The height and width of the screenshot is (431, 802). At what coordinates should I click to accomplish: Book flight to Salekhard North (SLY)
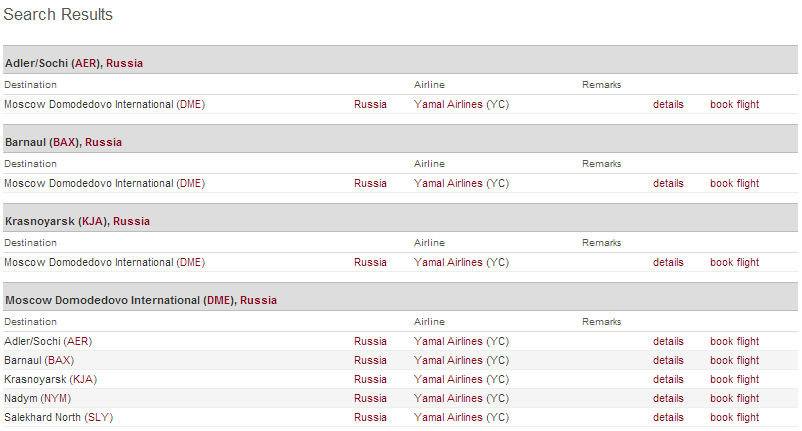734,417
